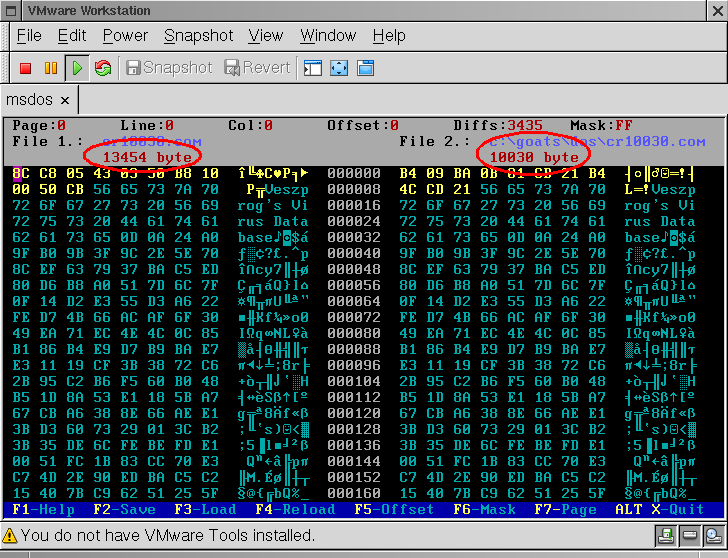Click offset 000160 in center column
Viewport: 728px width, 558px height.
coord(354,493)
